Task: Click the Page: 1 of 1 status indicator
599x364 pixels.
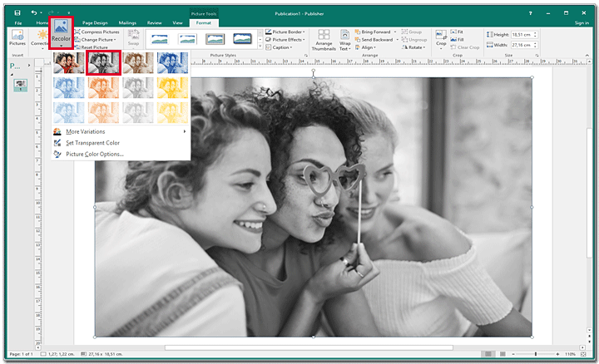Action: coord(22,354)
